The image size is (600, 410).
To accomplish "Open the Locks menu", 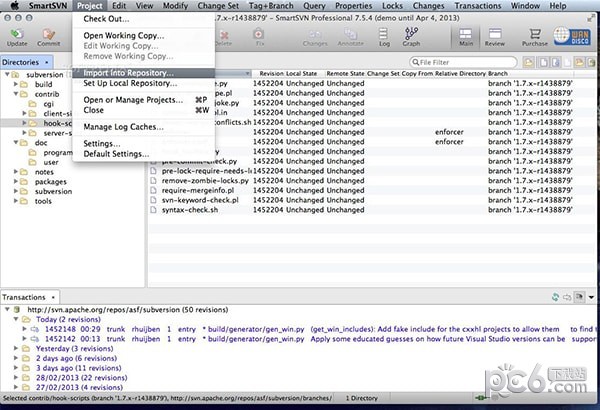I will pyautogui.click(x=392, y=6).
